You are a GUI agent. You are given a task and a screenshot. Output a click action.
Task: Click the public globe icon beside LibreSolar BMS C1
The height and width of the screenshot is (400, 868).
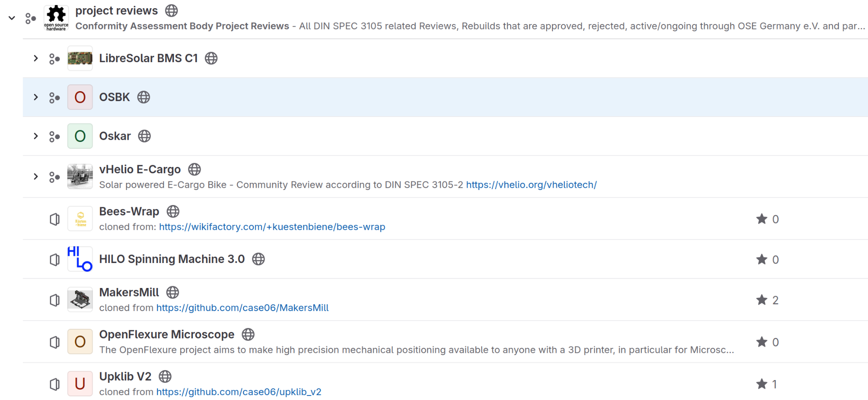[x=211, y=58]
